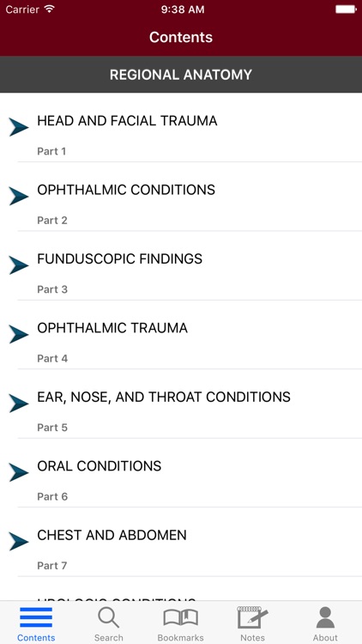Tap the Contents title in header
The width and height of the screenshot is (362, 644).
point(181,37)
